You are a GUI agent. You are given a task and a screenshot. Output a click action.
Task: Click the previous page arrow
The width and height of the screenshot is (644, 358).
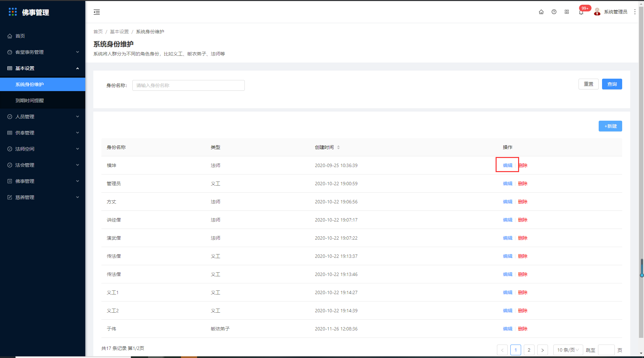click(502, 350)
